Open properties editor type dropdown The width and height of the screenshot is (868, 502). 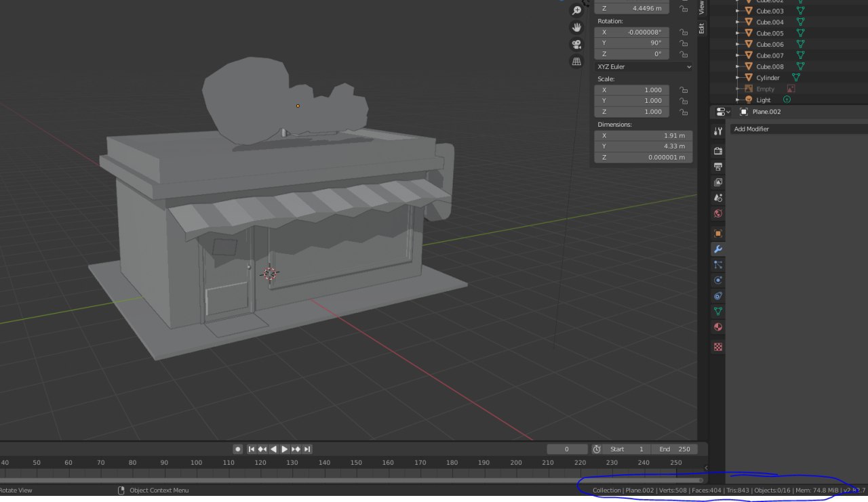[722, 112]
